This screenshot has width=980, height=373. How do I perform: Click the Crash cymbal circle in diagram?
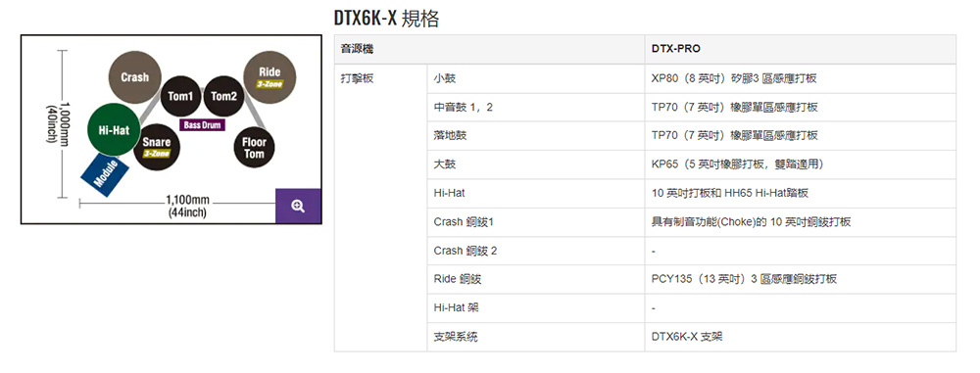134,77
